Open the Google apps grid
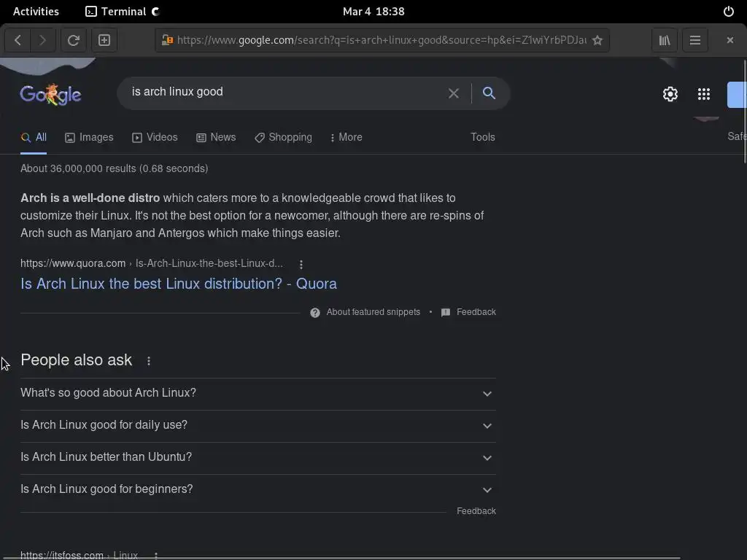747x560 pixels. pyautogui.click(x=704, y=94)
